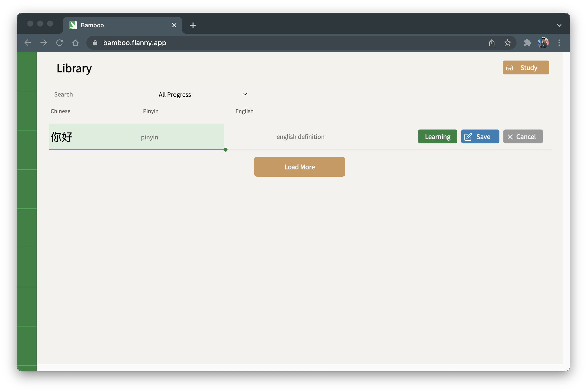Viewport: 587px width, 392px height.
Task: Click the Pinyin column header
Action: pyautogui.click(x=151, y=111)
